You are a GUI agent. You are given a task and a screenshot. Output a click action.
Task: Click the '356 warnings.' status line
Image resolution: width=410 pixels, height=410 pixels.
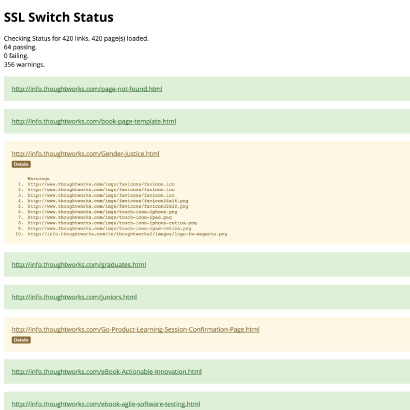pos(24,64)
